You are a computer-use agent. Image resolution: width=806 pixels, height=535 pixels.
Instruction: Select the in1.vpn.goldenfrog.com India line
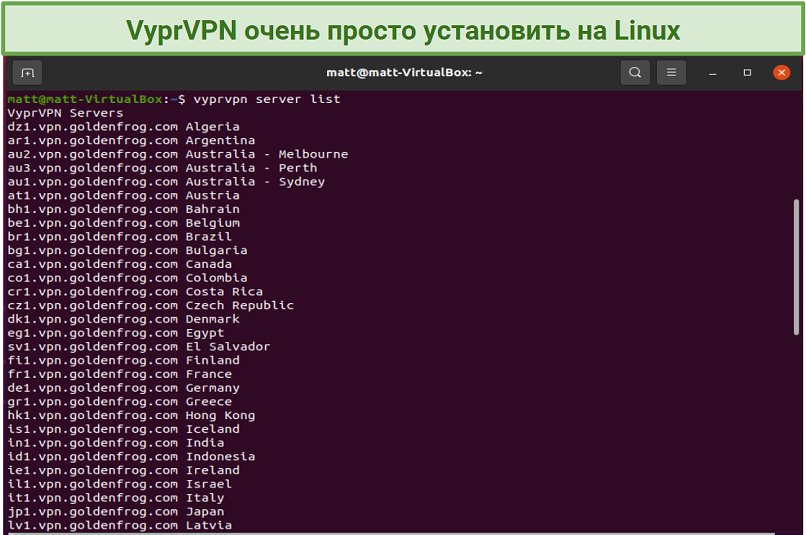pos(116,443)
